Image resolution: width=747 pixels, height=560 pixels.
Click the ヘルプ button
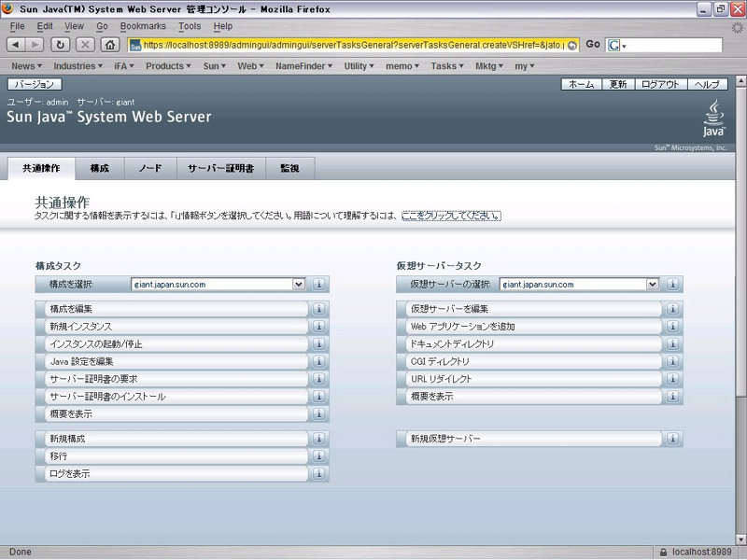tap(707, 84)
